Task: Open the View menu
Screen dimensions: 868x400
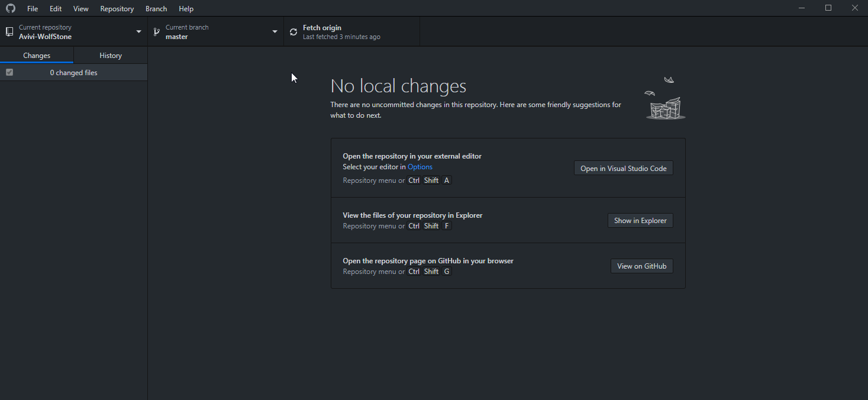Action: pos(81,9)
